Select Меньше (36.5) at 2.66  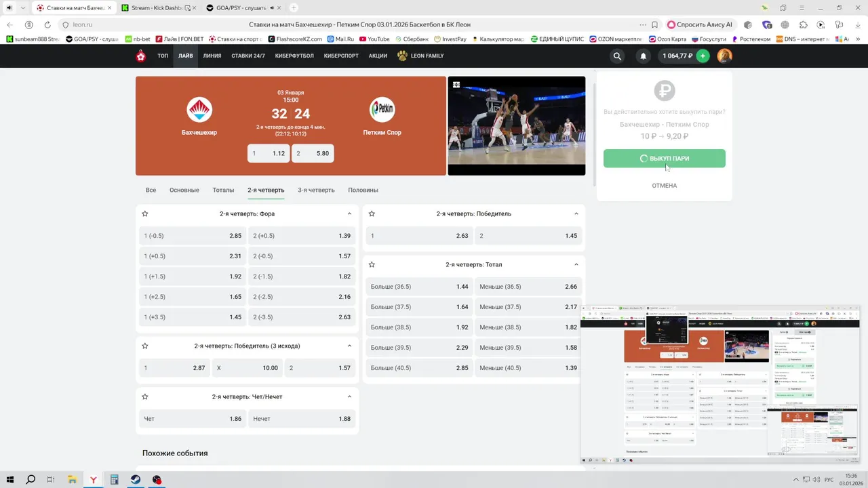[x=528, y=287]
